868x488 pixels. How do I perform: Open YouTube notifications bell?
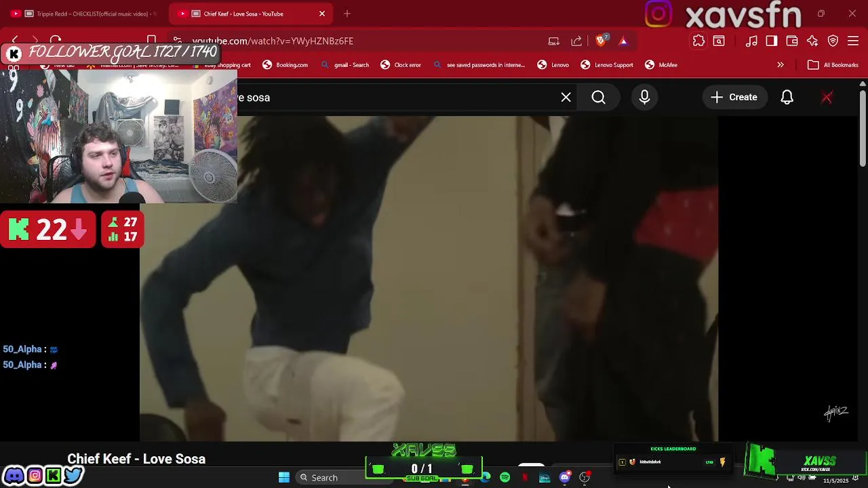[x=787, y=98]
